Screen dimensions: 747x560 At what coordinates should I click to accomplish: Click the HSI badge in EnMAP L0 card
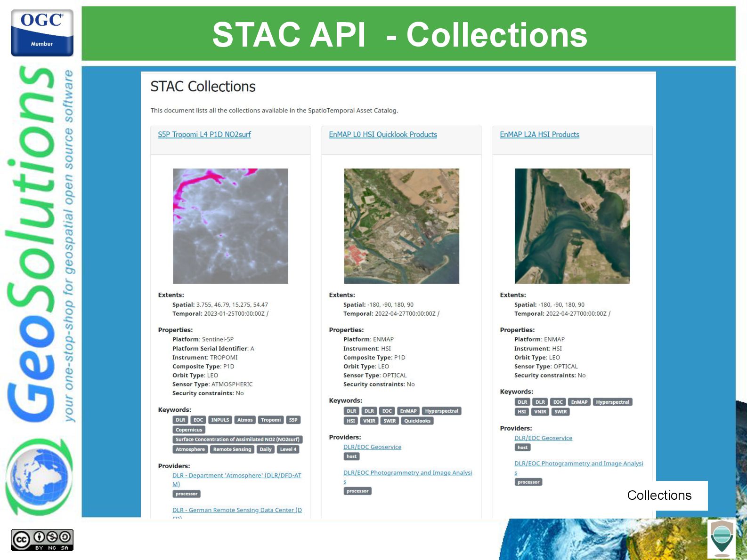point(351,421)
